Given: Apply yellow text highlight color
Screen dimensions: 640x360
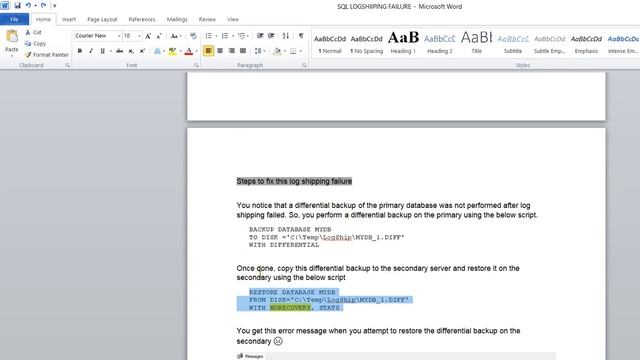Looking at the screenshot, I should coord(172,51).
